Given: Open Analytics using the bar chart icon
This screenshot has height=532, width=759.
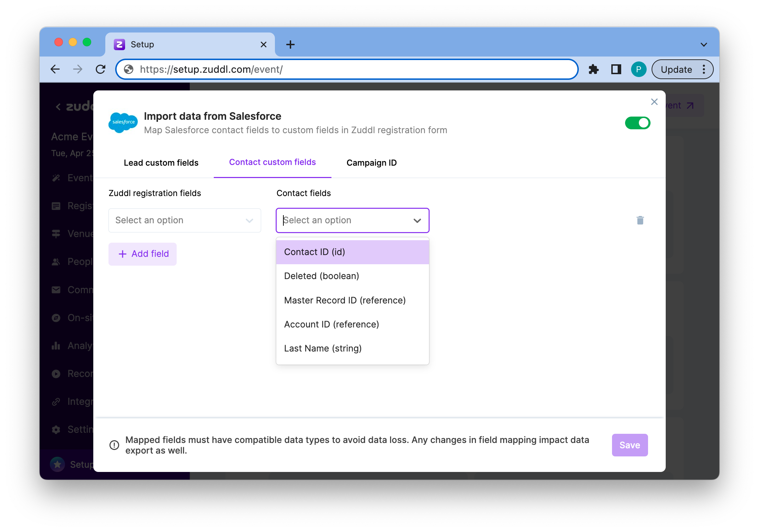Looking at the screenshot, I should (57, 345).
